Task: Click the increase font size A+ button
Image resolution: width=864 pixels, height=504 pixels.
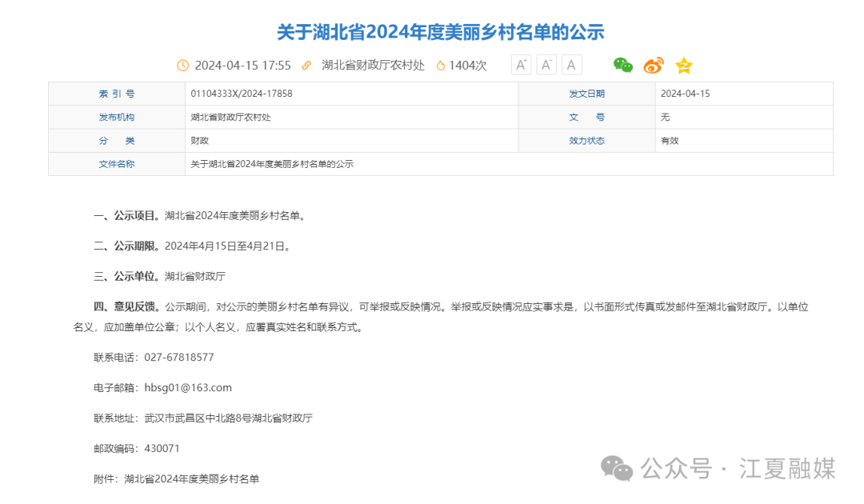Action: (521, 65)
